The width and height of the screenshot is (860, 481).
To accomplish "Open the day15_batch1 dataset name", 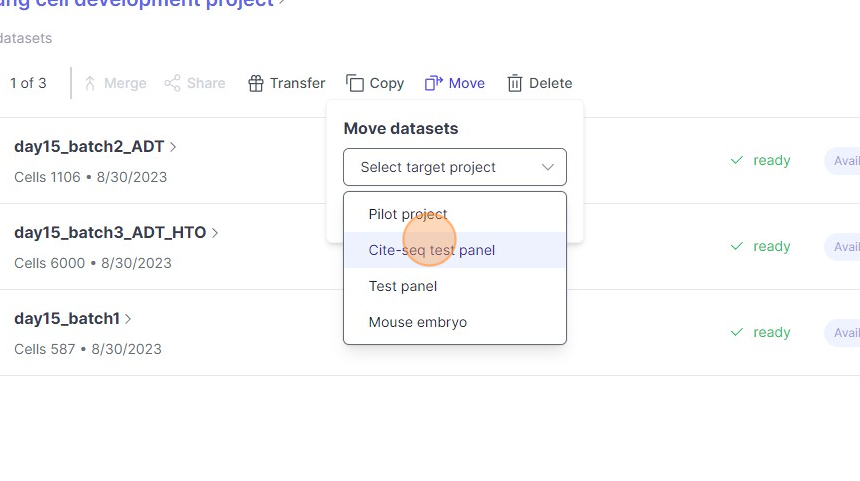I will (67, 319).
